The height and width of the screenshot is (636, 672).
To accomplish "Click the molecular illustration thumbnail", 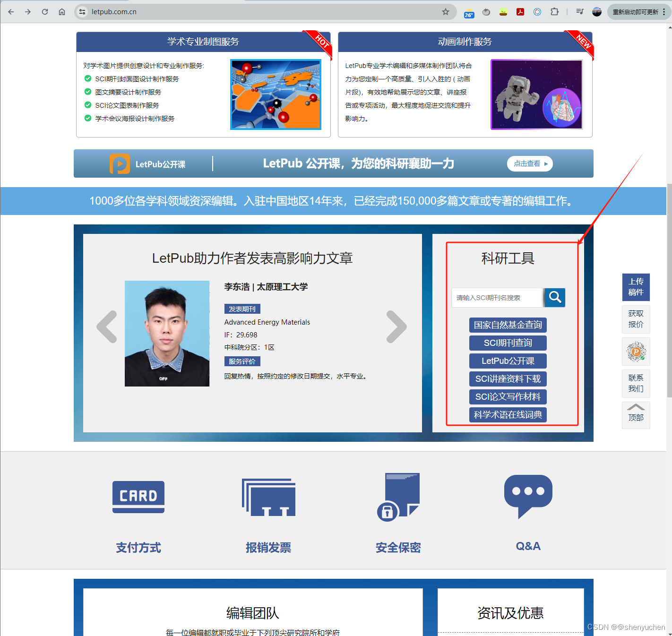I will [276, 95].
